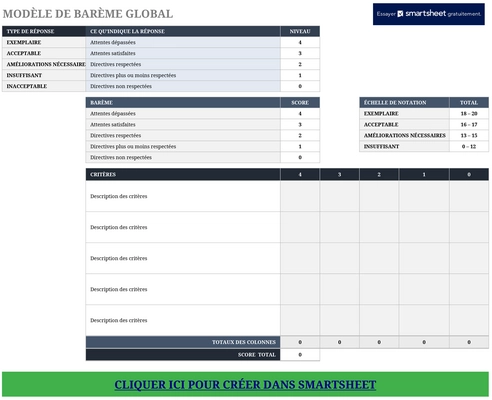This screenshot has height=400, width=492.
Task: Click column header 4 in the Critères table
Action: click(300, 175)
